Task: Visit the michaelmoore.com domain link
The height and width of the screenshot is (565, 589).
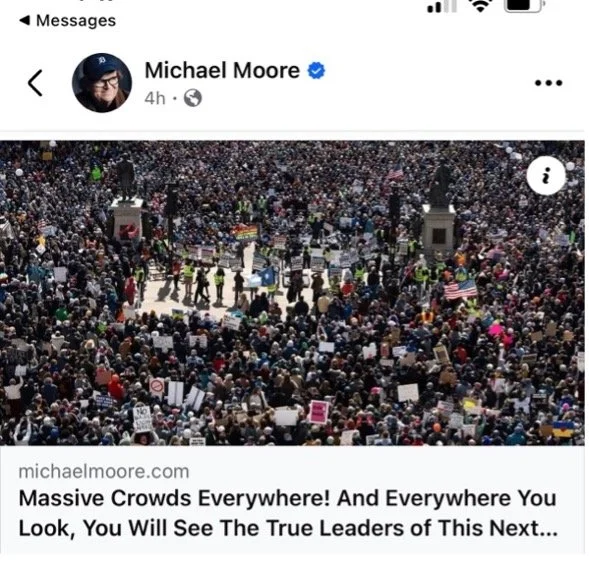Action: (104, 472)
